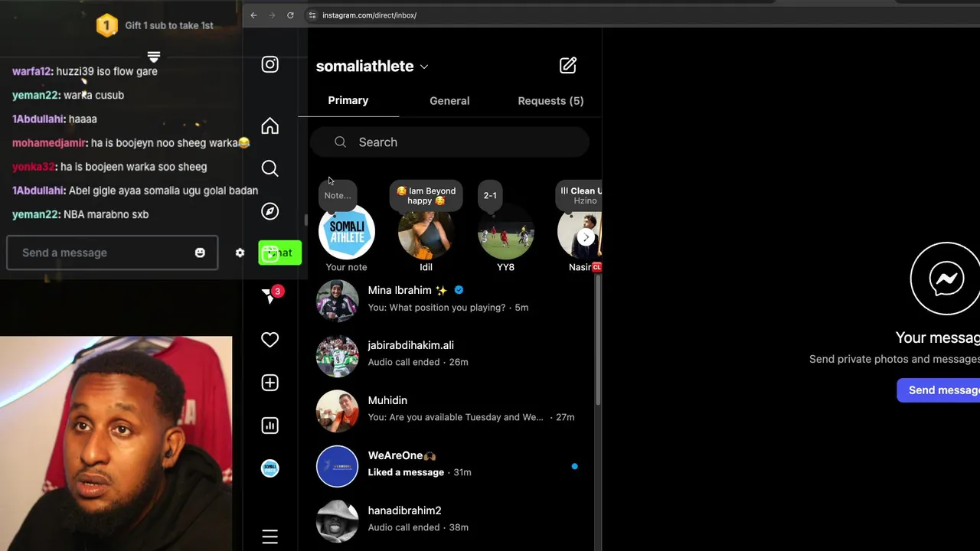Open Notifications heart icon
Viewport: 980px width, 551px height.
[x=269, y=340]
